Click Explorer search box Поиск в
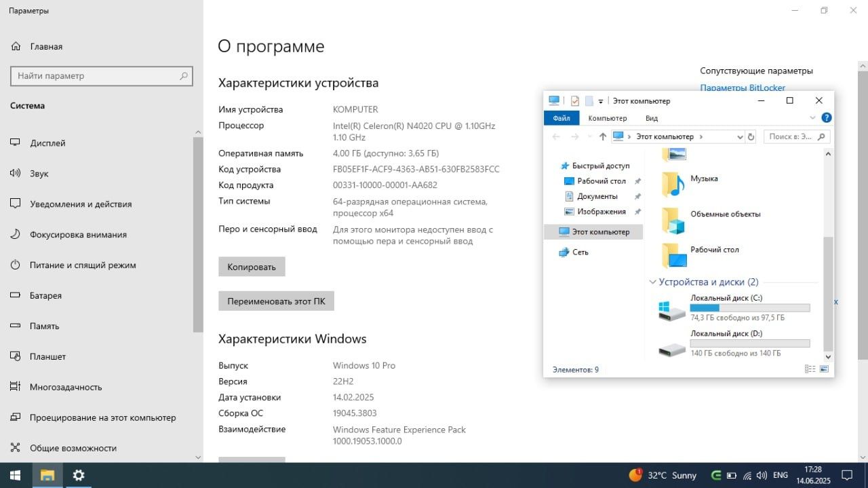The width and height of the screenshot is (868, 488). pos(797,136)
